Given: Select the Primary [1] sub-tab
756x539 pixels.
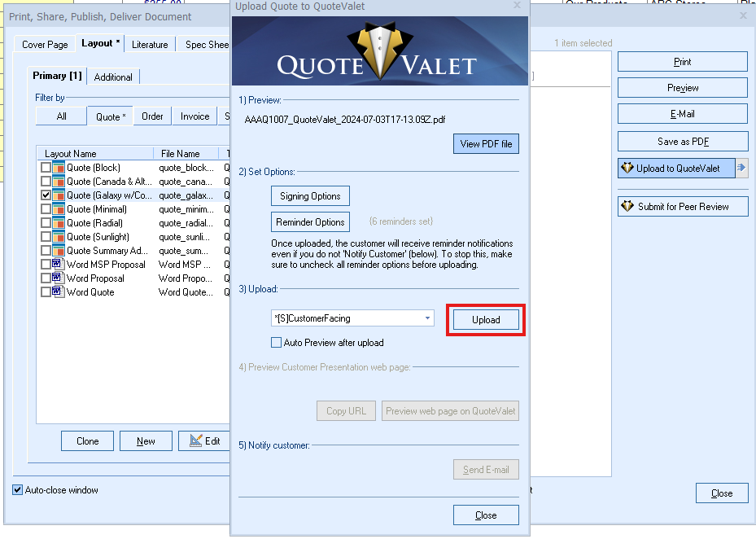Looking at the screenshot, I should click(57, 76).
